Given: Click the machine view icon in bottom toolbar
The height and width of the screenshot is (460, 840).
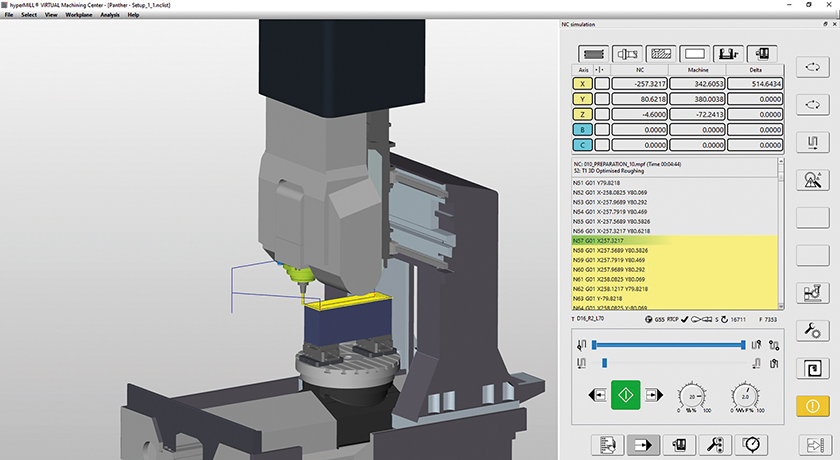Looking at the screenshot, I should 679,444.
